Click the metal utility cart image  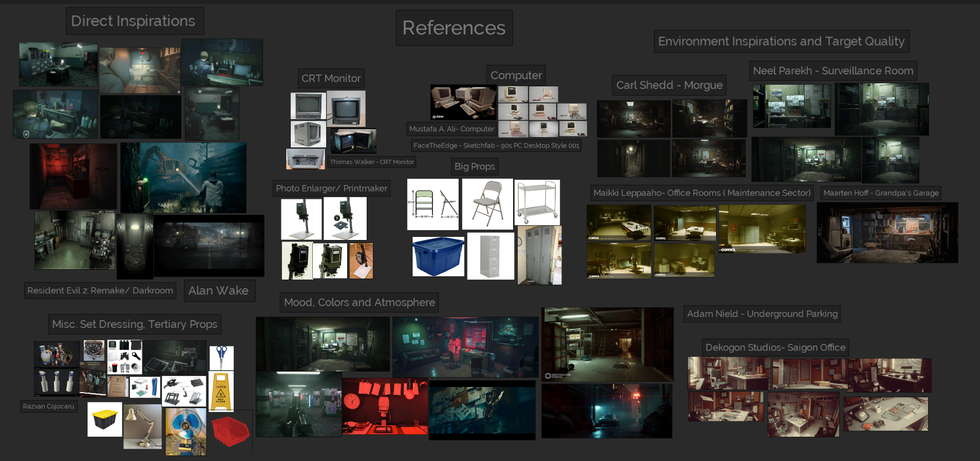click(x=537, y=202)
